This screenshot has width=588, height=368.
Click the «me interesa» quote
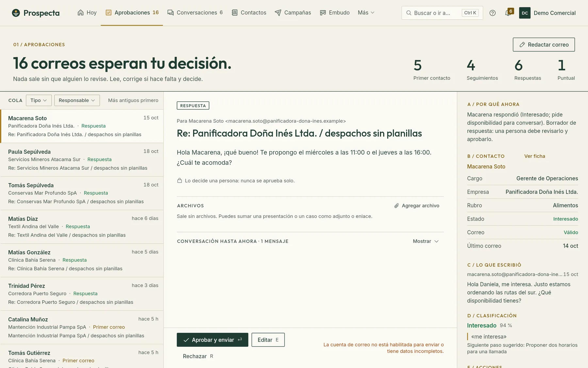pos(489,337)
